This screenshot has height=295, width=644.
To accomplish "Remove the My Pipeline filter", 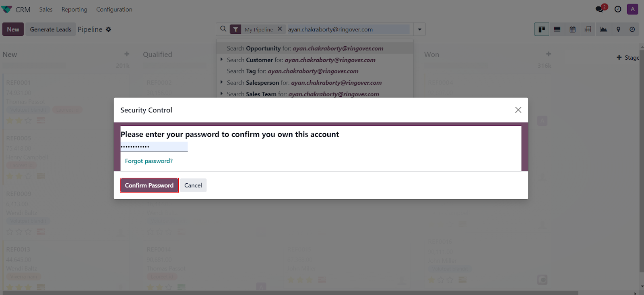I will click(x=280, y=29).
